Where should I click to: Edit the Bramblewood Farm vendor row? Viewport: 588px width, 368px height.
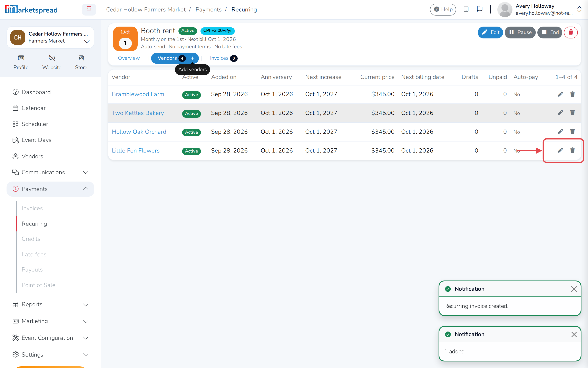tap(560, 94)
